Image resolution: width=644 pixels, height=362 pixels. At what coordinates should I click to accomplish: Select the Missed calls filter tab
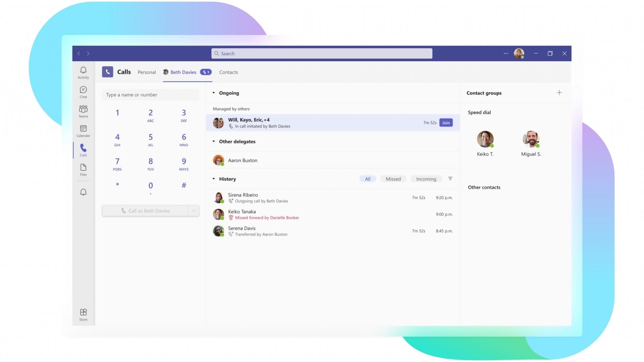coord(393,179)
